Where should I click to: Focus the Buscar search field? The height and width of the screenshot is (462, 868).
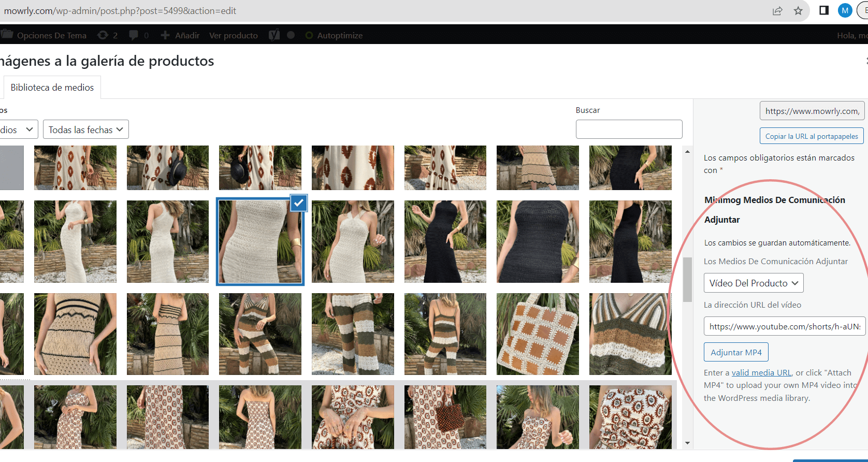coord(629,129)
